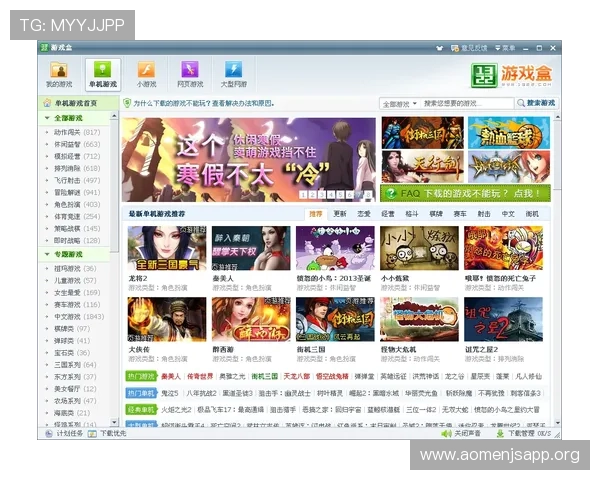Open the 小游戏 Flash games icon
This screenshot has height=480, width=600.
147,74
